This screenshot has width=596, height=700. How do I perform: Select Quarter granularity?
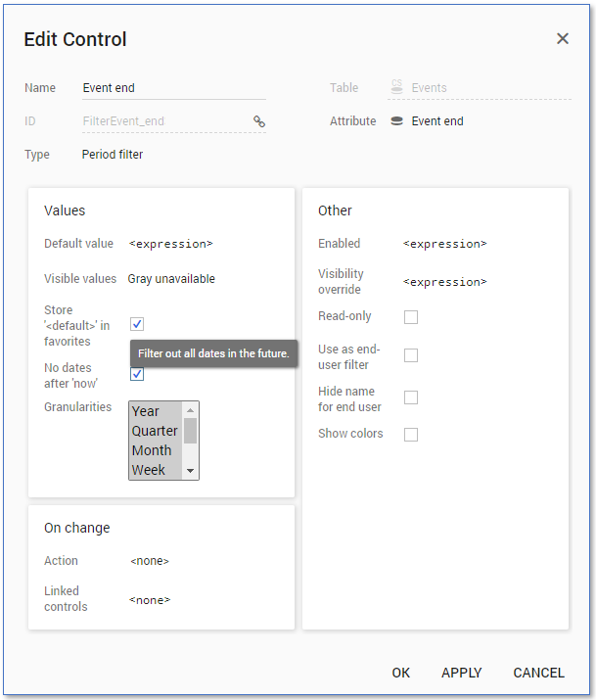(155, 431)
